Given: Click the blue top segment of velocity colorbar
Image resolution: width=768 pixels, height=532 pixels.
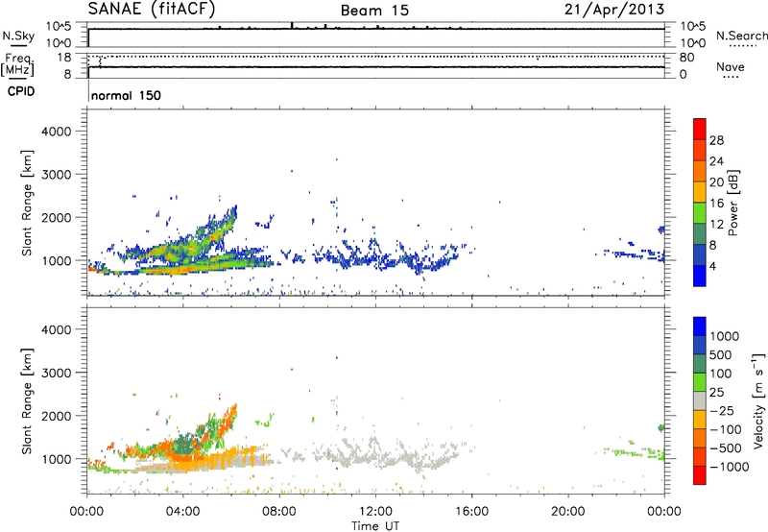Looking at the screenshot, I should click(x=700, y=326).
